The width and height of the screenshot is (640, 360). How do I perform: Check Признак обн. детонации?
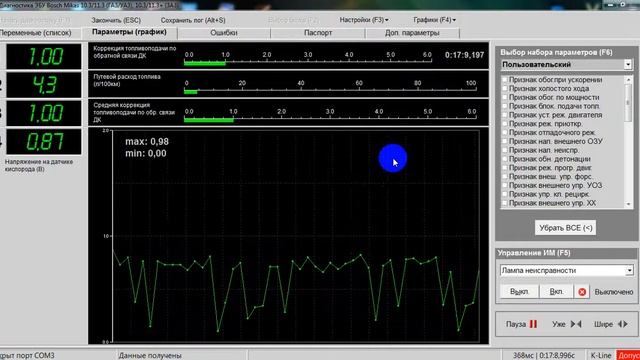(x=505, y=159)
